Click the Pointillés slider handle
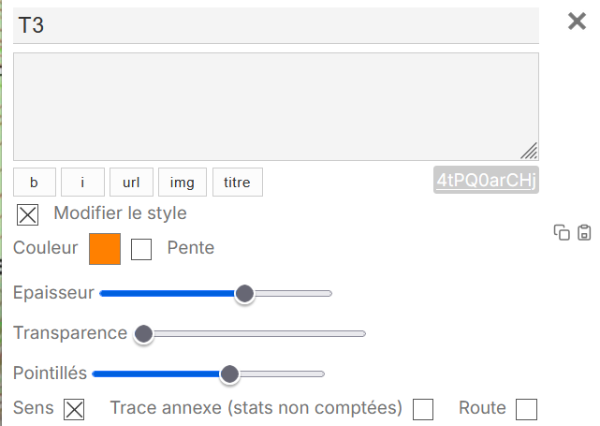600x426 pixels. (229, 374)
